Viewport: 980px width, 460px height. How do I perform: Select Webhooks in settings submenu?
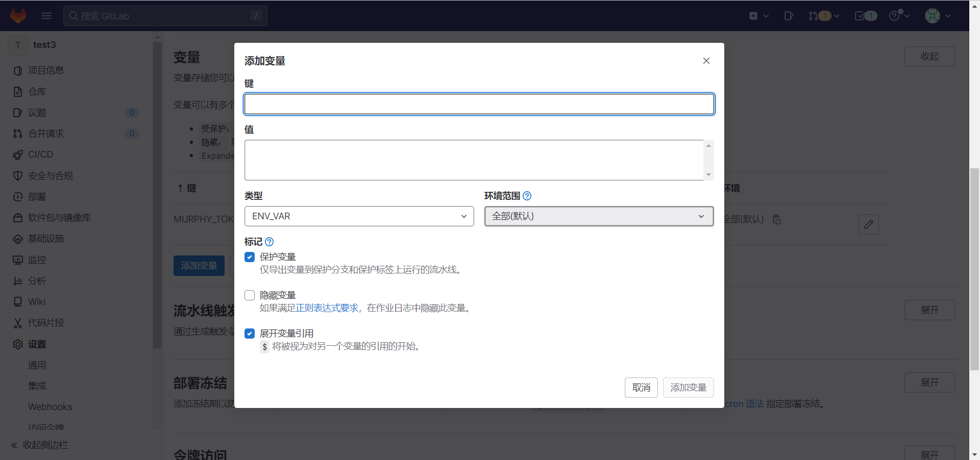click(50, 407)
